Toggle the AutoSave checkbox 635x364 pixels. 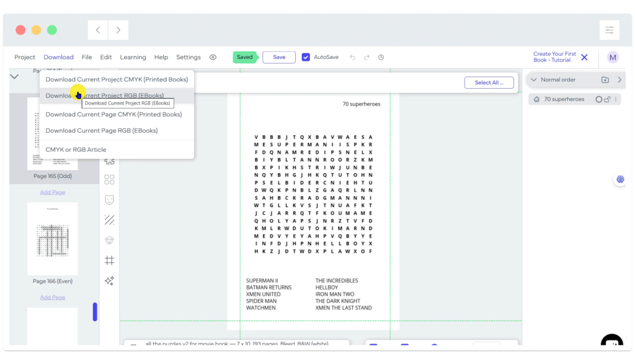click(x=306, y=57)
